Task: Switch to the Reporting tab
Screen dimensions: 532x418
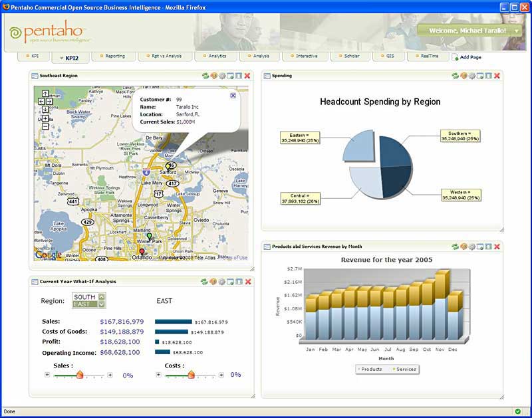Action: point(113,56)
